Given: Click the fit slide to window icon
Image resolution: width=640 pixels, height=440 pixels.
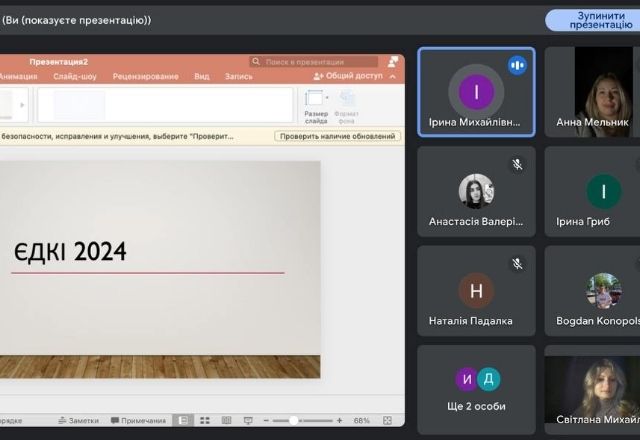Looking at the screenshot, I should click(388, 421).
